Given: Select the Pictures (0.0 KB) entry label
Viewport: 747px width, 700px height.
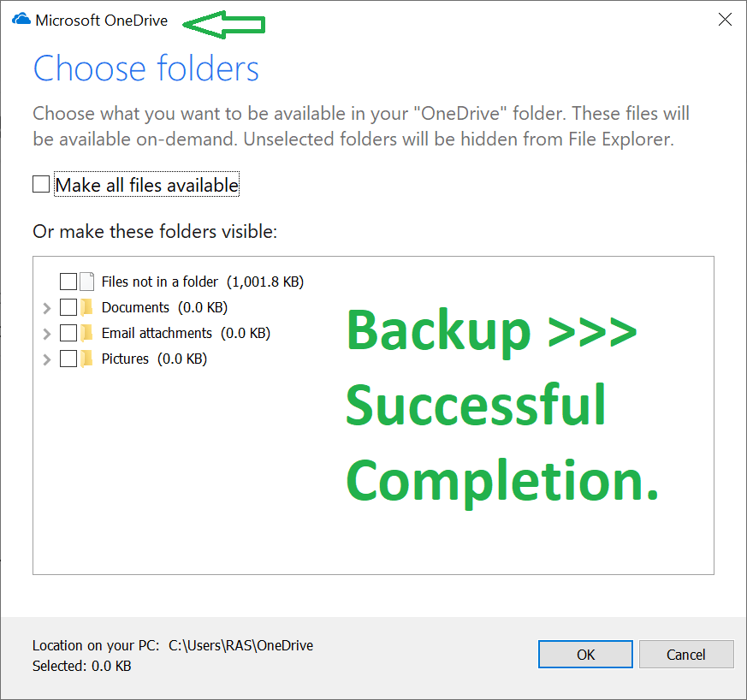Looking at the screenshot, I should (x=154, y=359).
